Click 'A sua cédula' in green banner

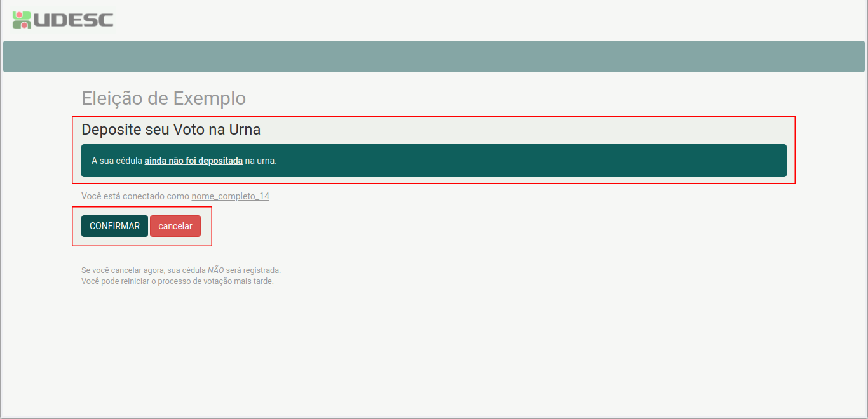click(x=117, y=161)
